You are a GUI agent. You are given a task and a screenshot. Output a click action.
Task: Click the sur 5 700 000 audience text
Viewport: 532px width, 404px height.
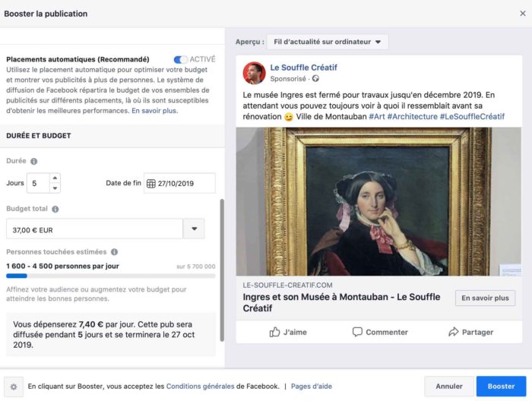tap(196, 267)
